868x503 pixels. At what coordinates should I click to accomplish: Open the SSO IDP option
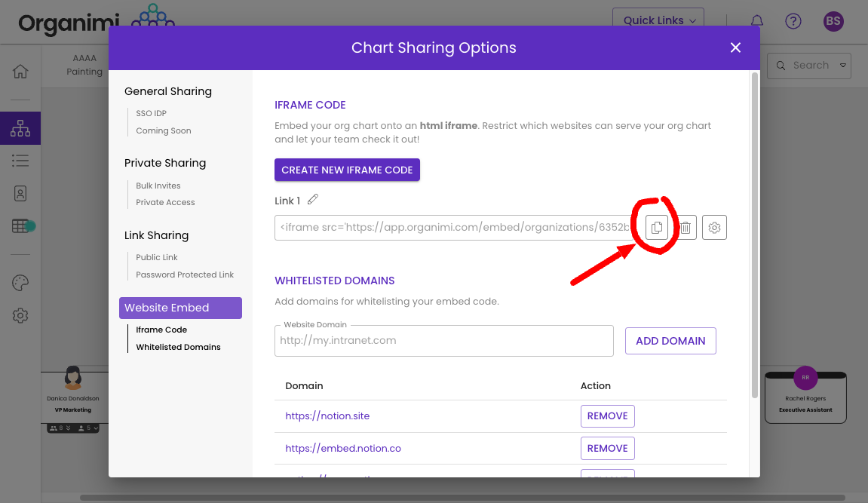tap(151, 113)
